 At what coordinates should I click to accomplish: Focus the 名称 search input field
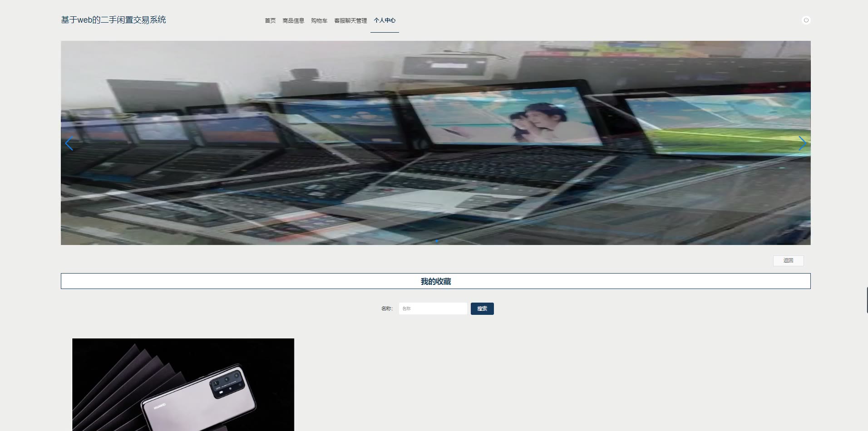tap(433, 309)
